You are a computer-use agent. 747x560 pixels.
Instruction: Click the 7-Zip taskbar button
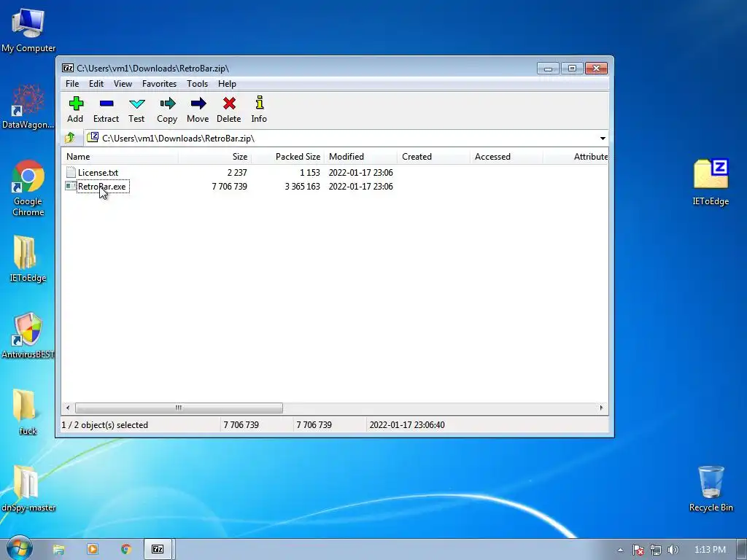tap(158, 549)
